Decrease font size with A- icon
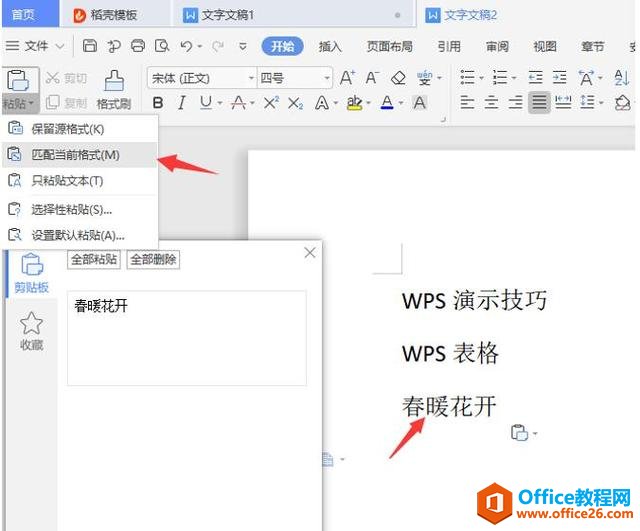Image resolution: width=640 pixels, height=531 pixels. (372, 78)
